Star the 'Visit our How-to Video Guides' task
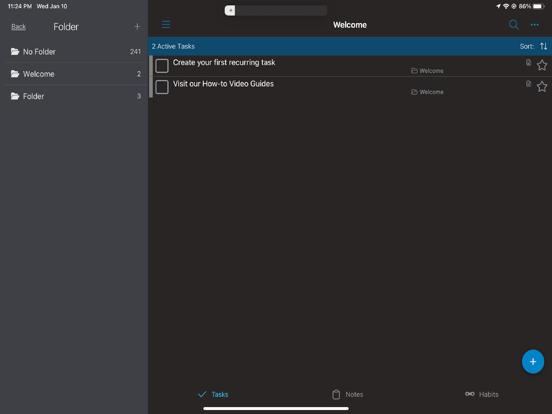The height and width of the screenshot is (414, 552). pos(542,87)
